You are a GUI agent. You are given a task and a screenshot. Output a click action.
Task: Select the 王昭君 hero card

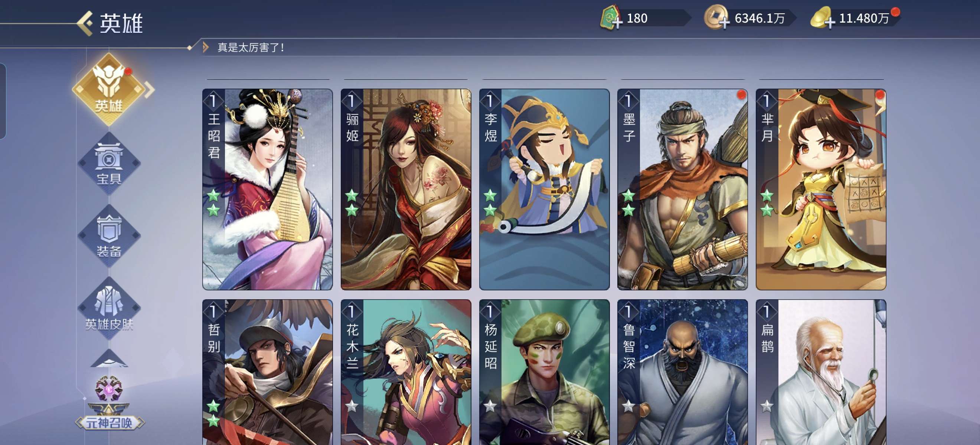[267, 189]
